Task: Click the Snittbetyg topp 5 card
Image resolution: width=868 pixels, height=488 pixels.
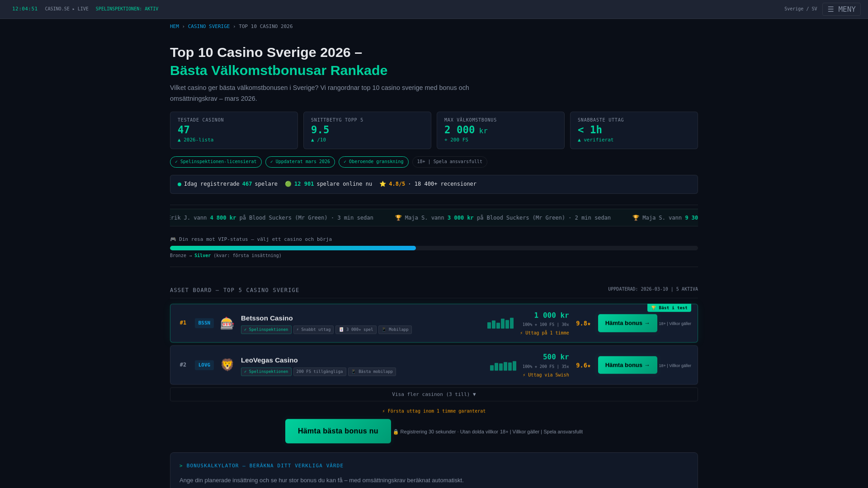Action: pyautogui.click(x=367, y=131)
